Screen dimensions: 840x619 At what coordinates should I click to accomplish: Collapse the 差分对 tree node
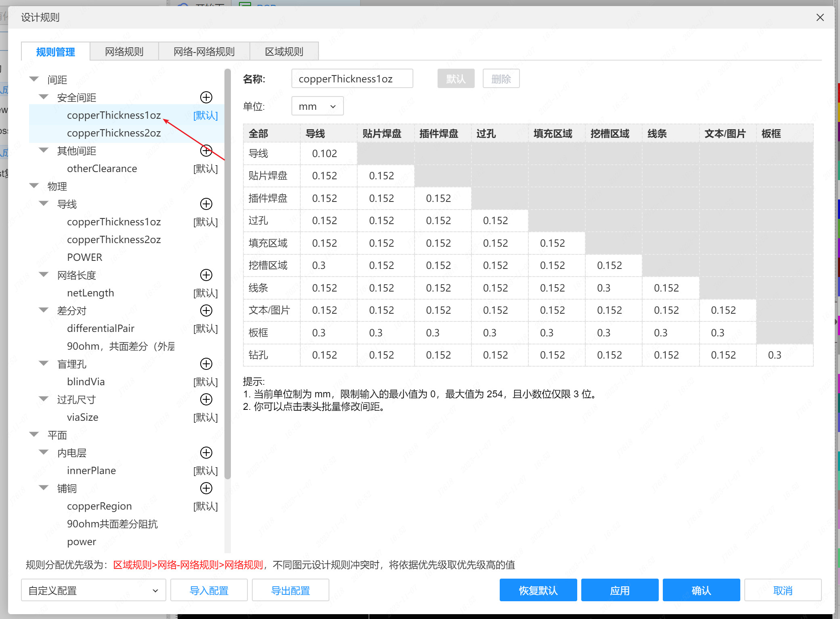(44, 310)
